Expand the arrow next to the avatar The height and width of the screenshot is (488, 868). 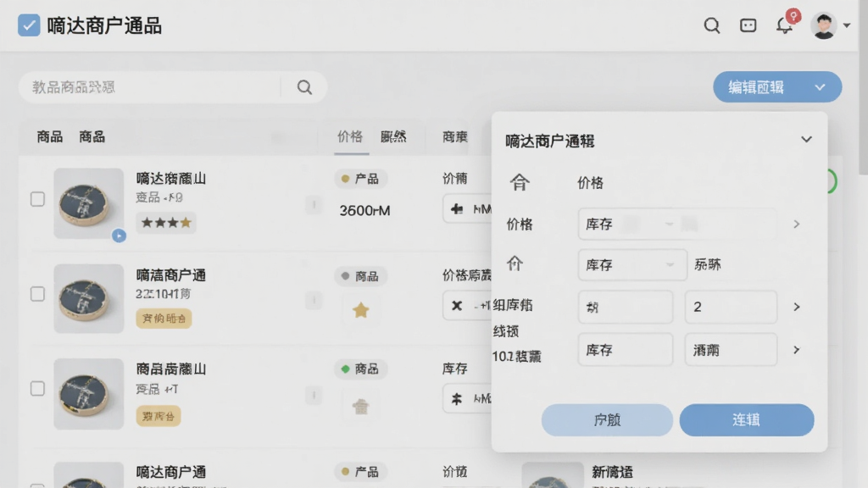click(x=847, y=25)
